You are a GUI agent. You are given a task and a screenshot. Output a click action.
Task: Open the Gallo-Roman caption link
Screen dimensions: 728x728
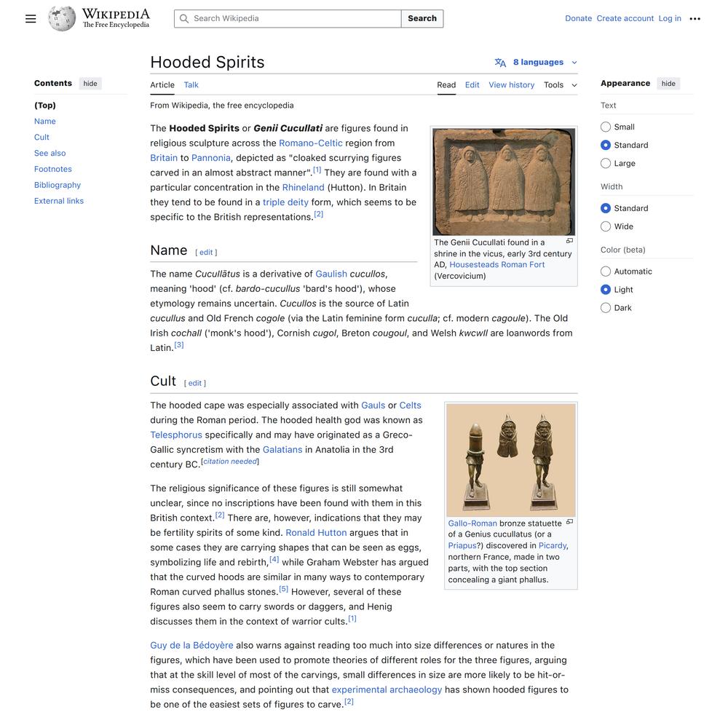472,523
